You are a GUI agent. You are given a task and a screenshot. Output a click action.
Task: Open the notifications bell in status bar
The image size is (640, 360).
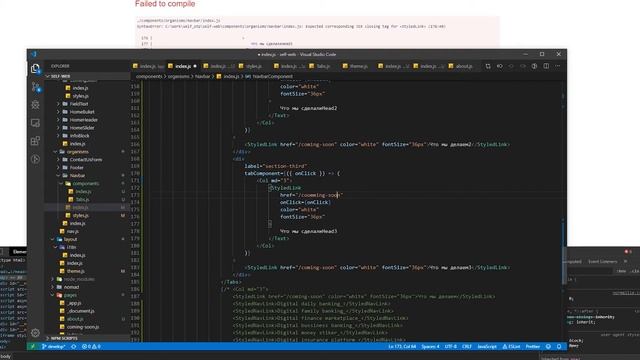click(559, 347)
